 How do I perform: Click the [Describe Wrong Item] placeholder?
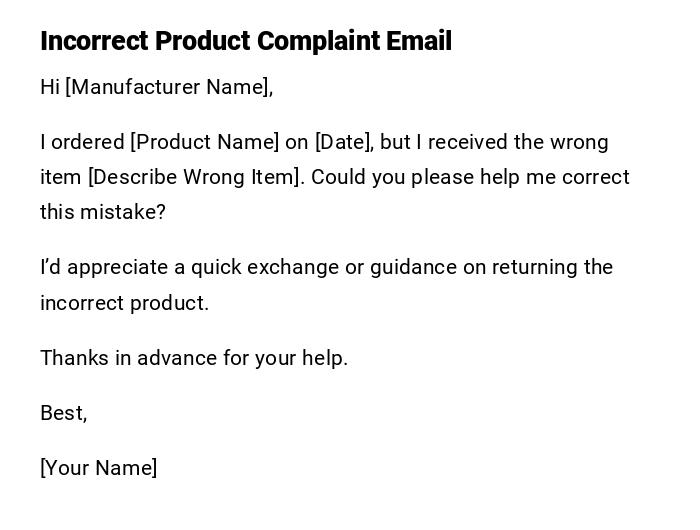click(x=195, y=177)
